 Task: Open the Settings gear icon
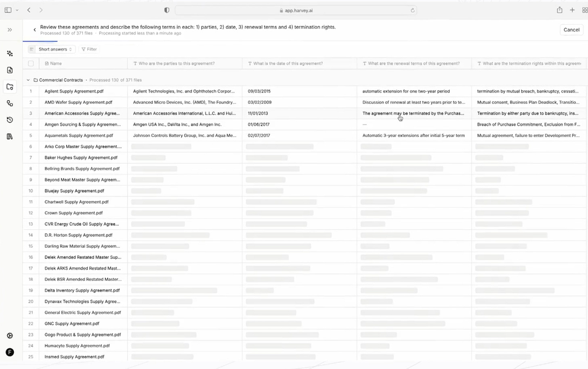coord(10,336)
